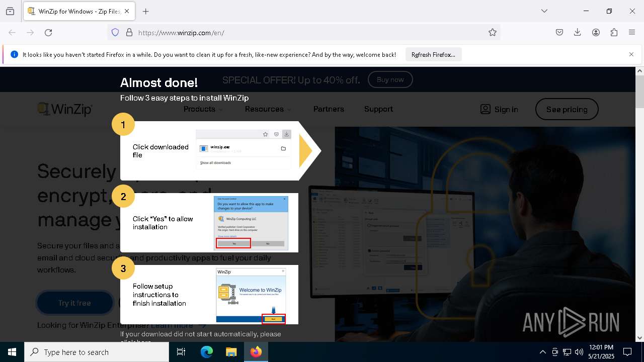Image resolution: width=644 pixels, height=362 pixels.
Task: Open the Firefox account icon
Action: point(596,32)
